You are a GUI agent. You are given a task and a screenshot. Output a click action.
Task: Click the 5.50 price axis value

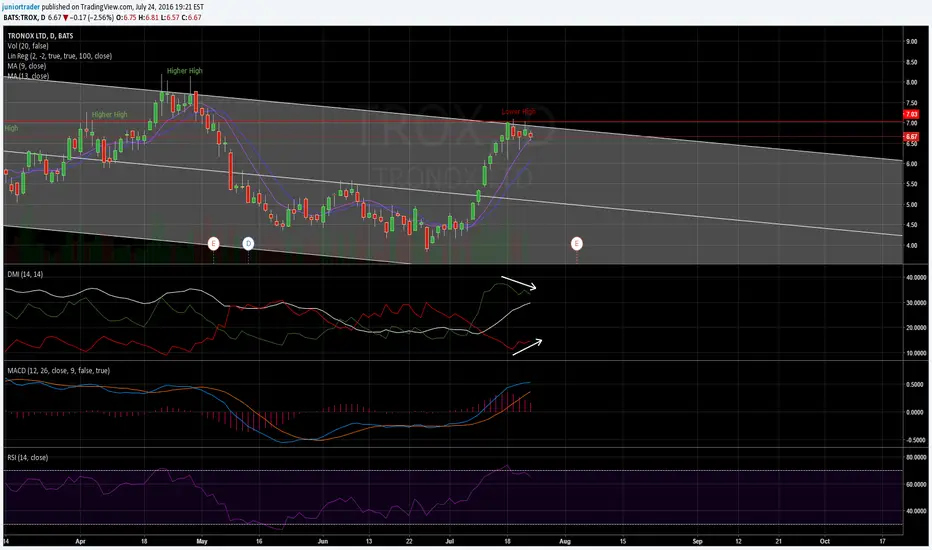click(x=911, y=184)
